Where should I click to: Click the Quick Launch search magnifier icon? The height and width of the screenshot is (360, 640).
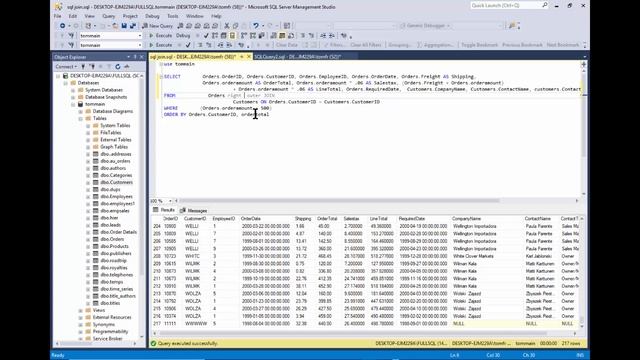point(544,5)
